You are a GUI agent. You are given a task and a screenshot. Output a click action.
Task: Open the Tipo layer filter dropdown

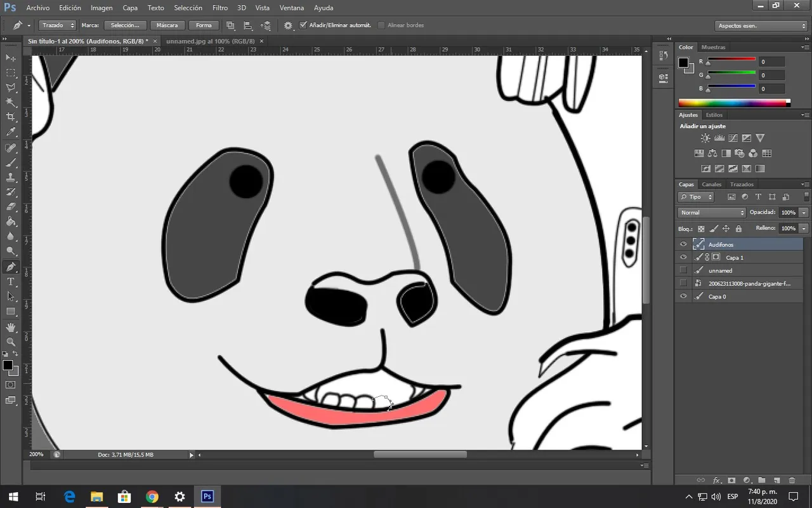(696, 197)
